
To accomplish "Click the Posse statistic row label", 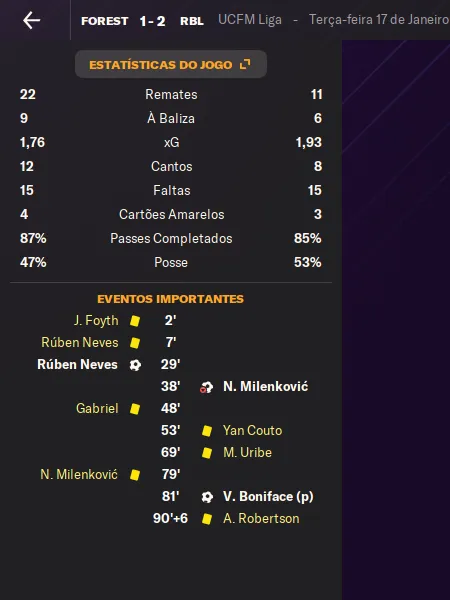I will pyautogui.click(x=171, y=262).
